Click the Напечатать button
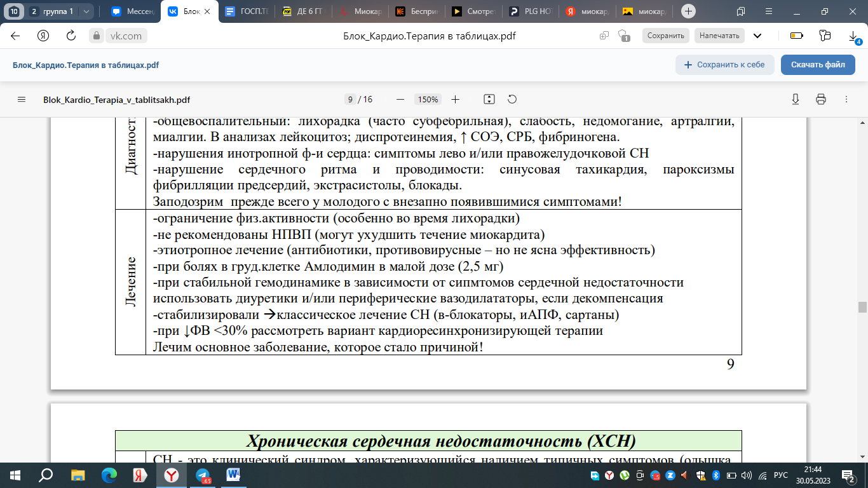This screenshot has width=868, height=488. (719, 36)
